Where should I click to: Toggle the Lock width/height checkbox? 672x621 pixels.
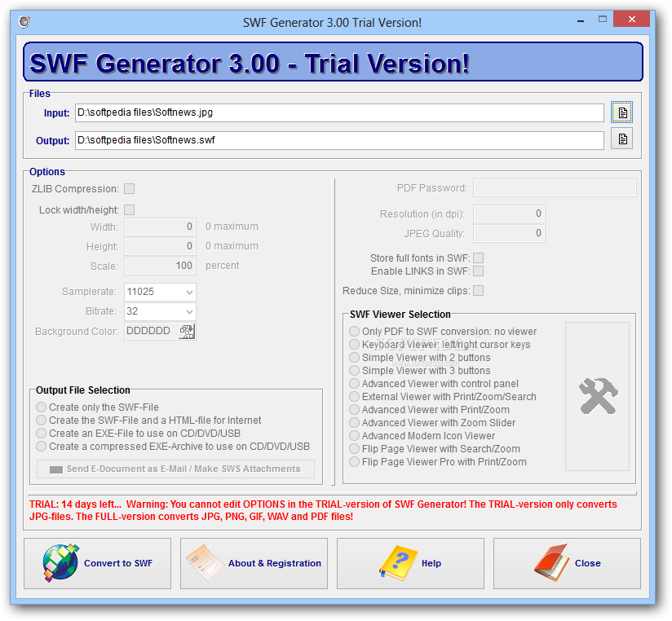[130, 210]
